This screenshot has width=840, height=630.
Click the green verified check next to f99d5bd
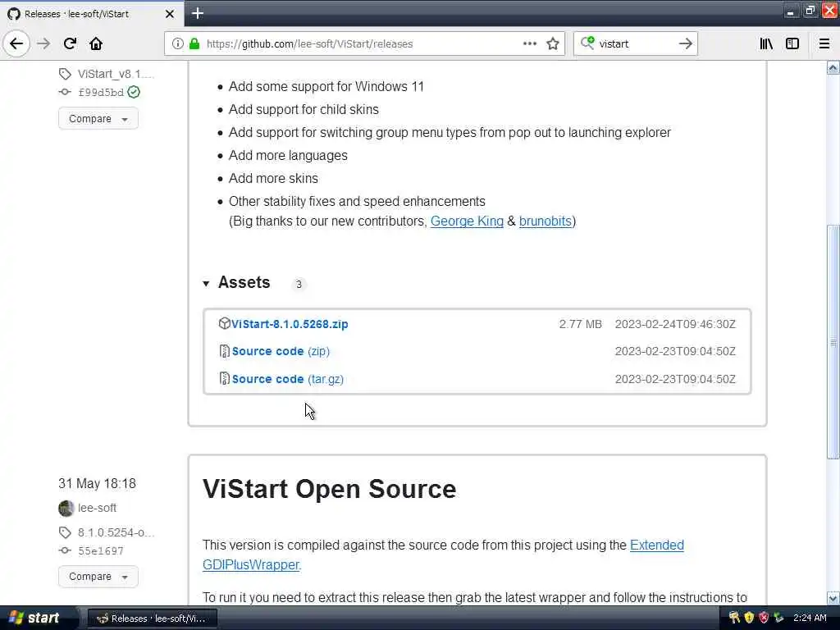click(x=134, y=92)
